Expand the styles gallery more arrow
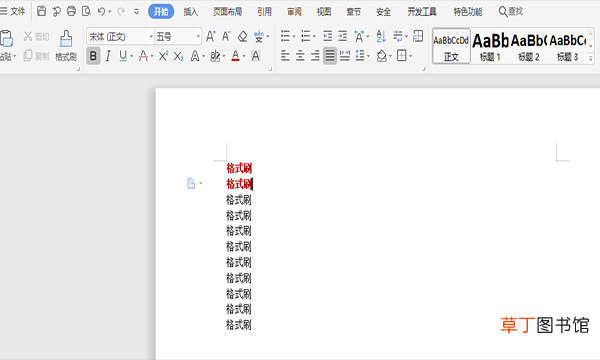The image size is (600, 360). tap(590, 58)
